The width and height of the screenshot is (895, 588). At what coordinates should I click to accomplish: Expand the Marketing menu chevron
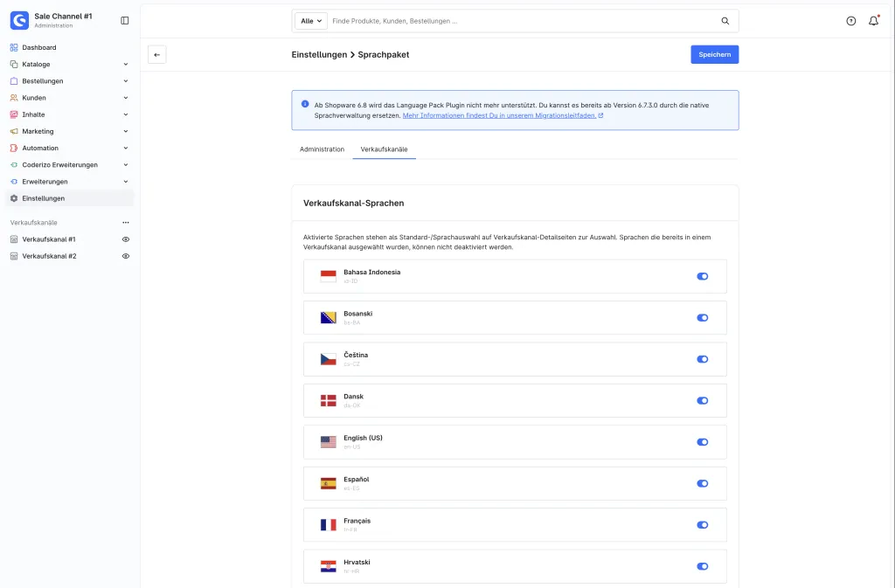click(x=126, y=131)
